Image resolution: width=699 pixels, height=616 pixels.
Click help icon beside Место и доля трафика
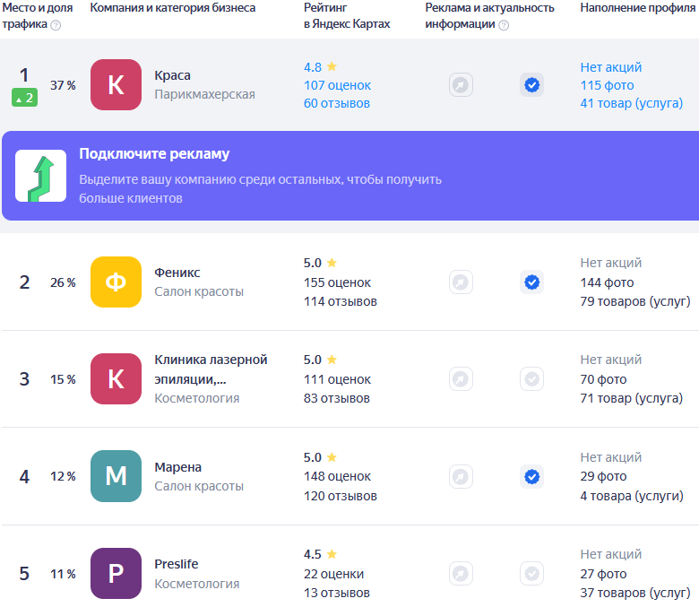coord(56,25)
